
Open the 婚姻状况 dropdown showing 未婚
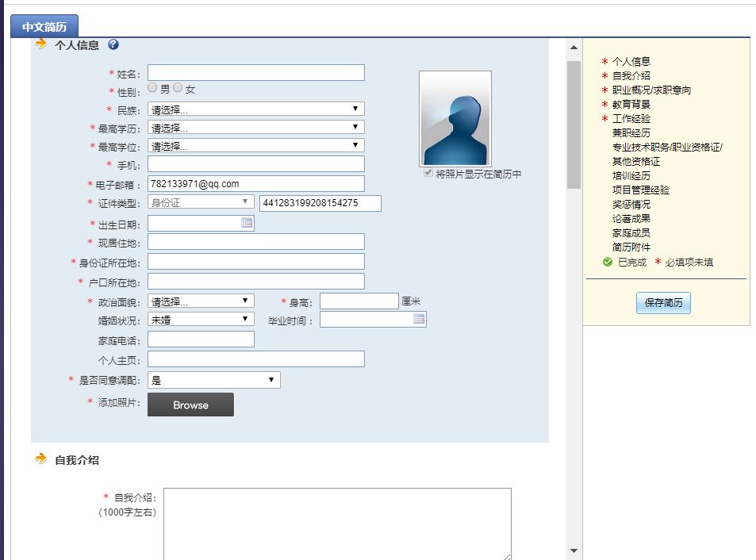pyautogui.click(x=201, y=319)
